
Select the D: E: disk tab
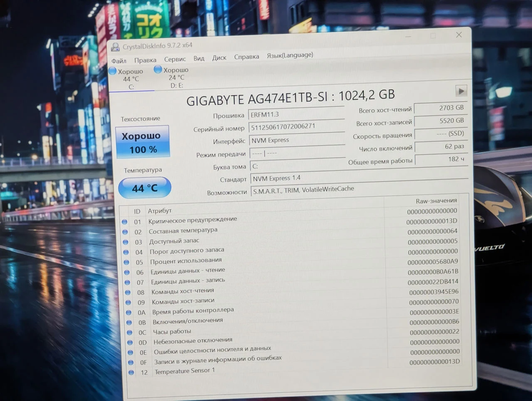[176, 78]
